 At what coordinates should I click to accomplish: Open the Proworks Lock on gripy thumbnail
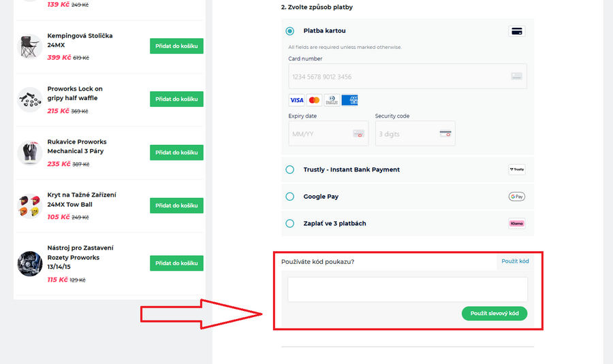[x=30, y=99]
